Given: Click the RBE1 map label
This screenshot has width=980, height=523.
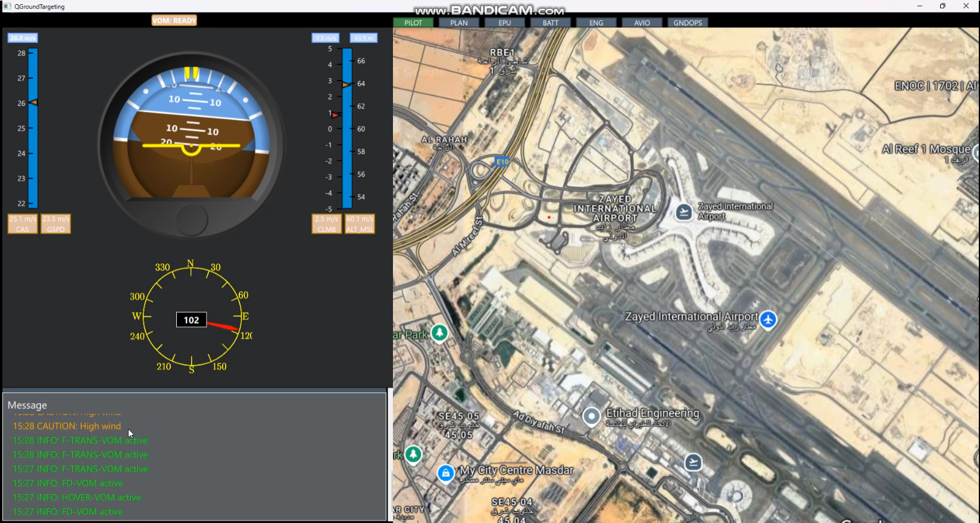Looking at the screenshot, I should (502, 52).
